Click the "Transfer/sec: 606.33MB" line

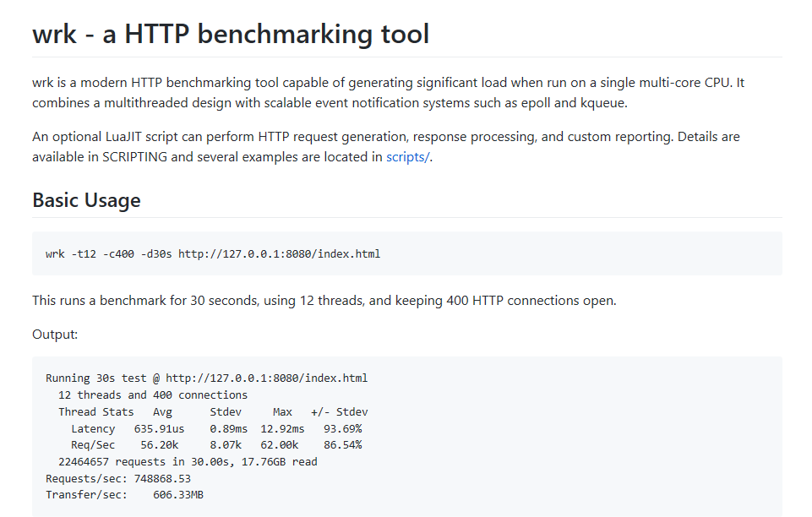click(124, 494)
